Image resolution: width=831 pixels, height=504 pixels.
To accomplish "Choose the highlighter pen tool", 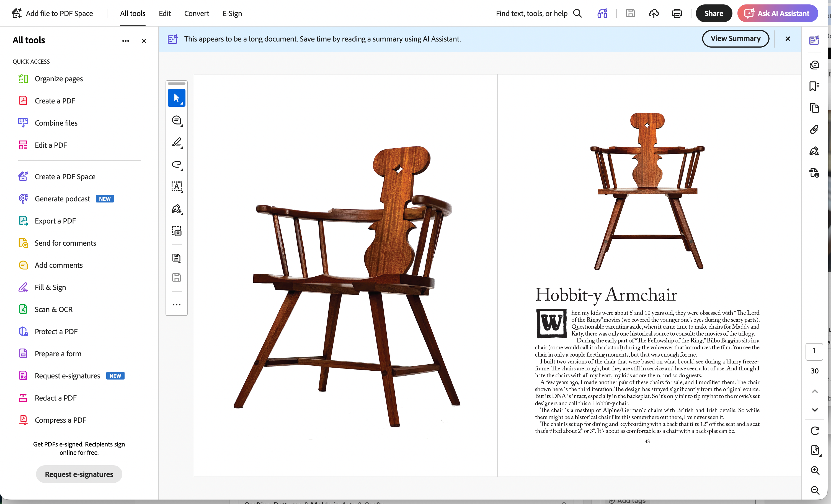I will [x=176, y=142].
